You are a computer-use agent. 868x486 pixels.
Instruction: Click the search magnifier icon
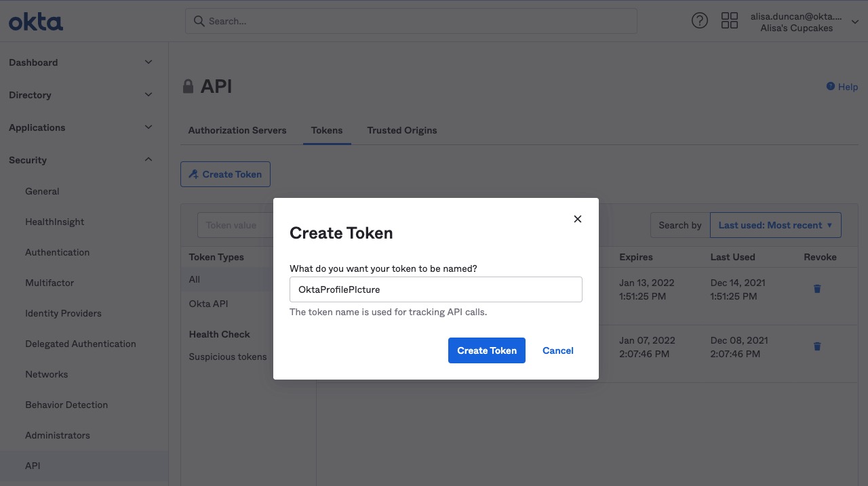199,21
